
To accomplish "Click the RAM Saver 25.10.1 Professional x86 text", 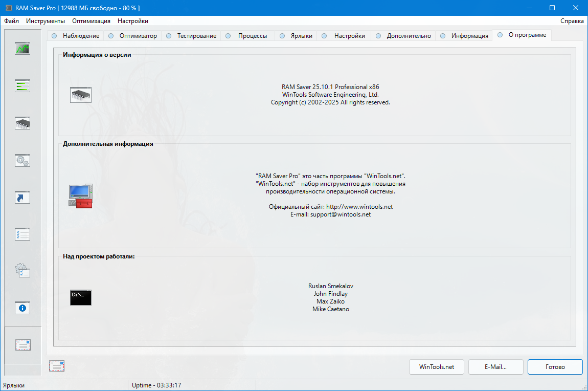I will tap(330, 87).
